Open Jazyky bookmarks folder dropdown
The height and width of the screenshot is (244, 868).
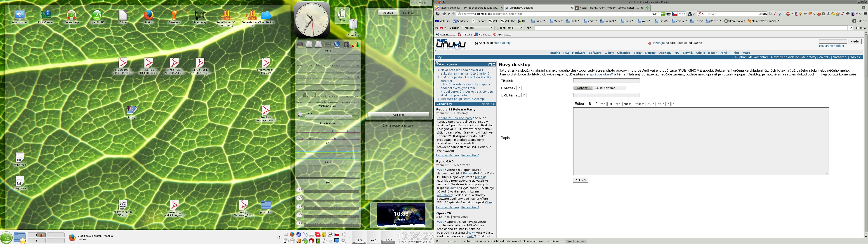point(539,21)
